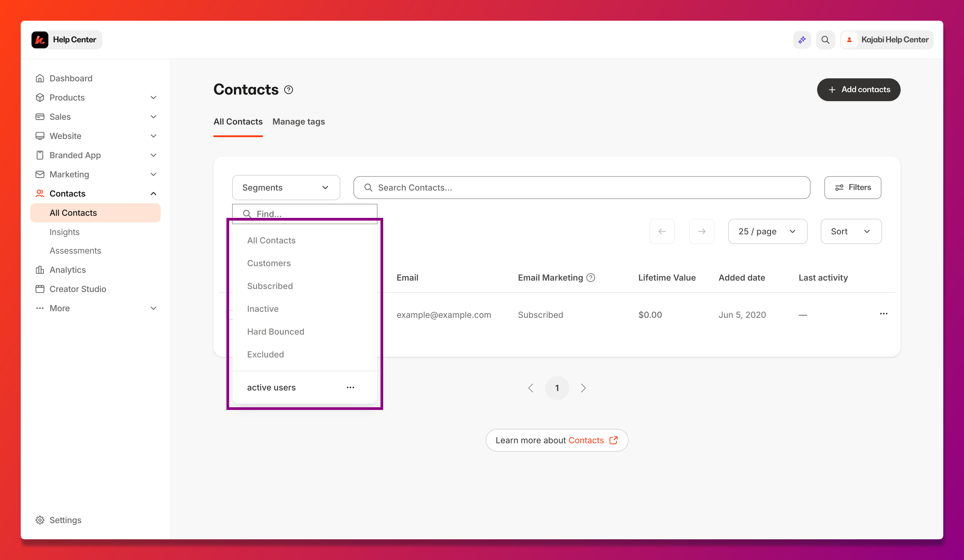Open Assessments under Contacts

[75, 251]
